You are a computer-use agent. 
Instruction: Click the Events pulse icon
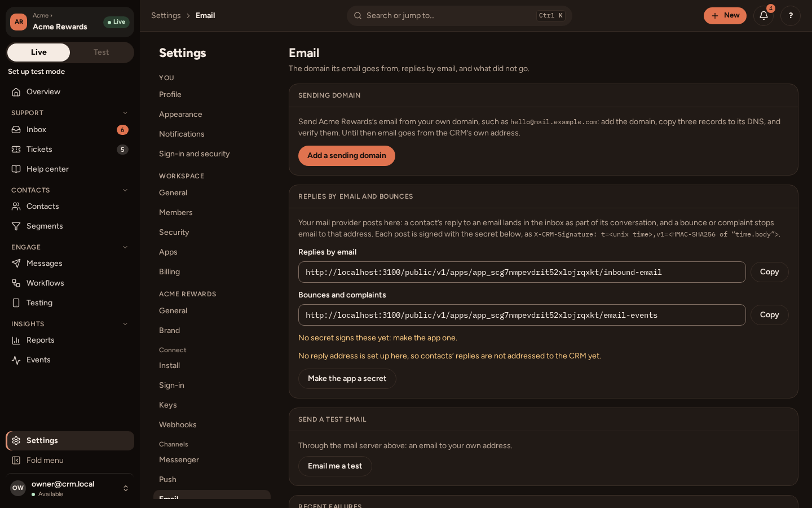point(16,360)
